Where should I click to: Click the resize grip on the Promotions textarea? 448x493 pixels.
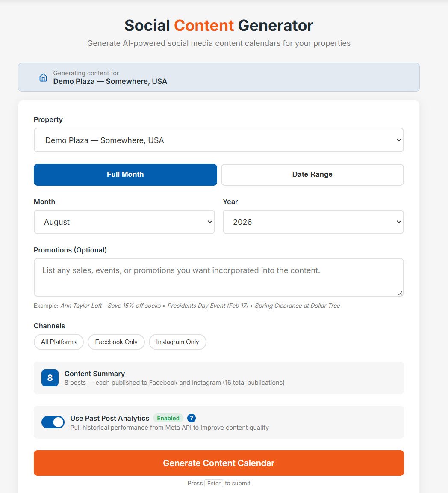(400, 293)
